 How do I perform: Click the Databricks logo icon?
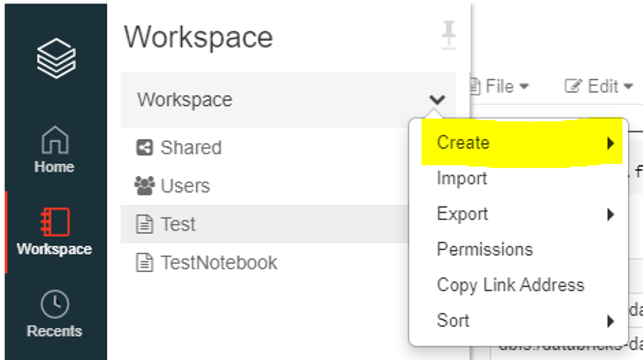(x=56, y=58)
